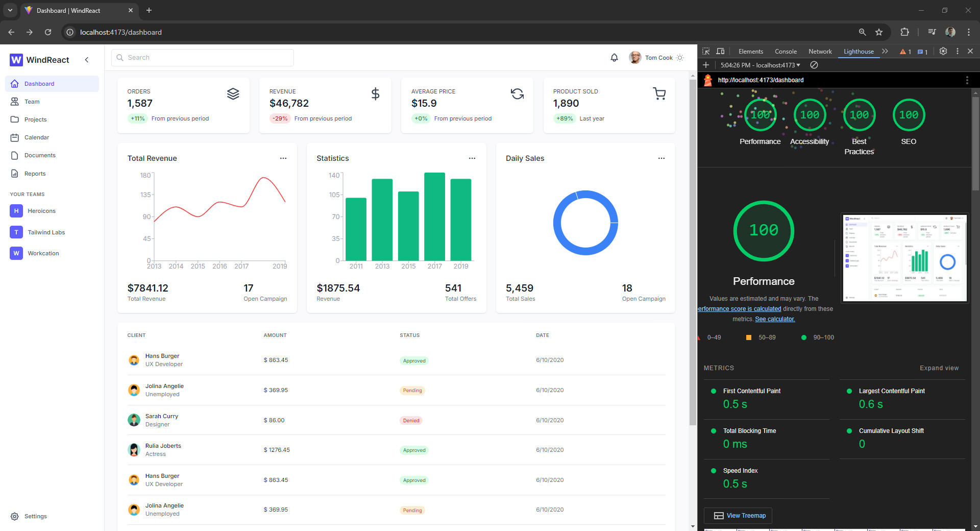The image size is (980, 531).
Task: Open Projects in the sidebar
Action: pyautogui.click(x=52, y=119)
